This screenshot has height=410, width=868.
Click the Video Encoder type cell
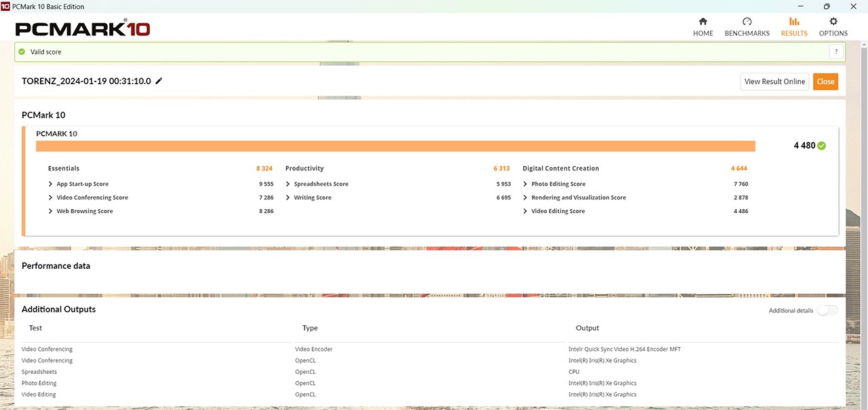314,349
